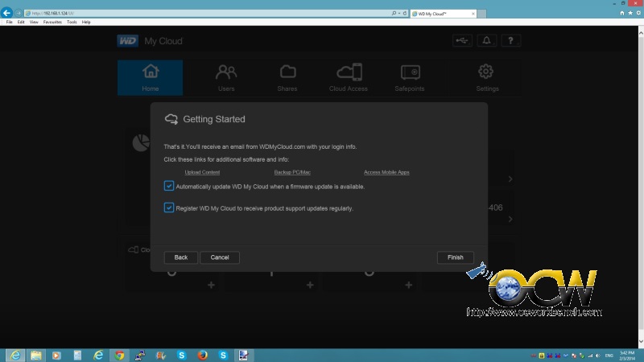Launch the media player taskbar icon
This screenshot has width=644, height=362.
(x=56, y=355)
